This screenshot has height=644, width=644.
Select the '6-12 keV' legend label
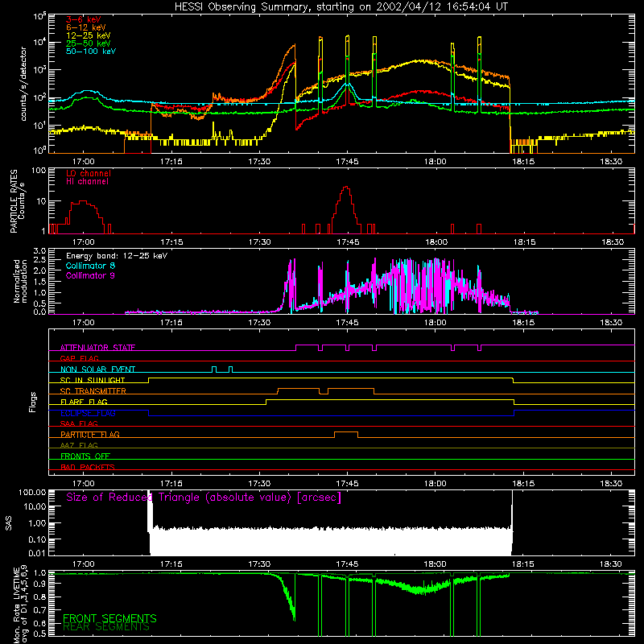(x=86, y=27)
